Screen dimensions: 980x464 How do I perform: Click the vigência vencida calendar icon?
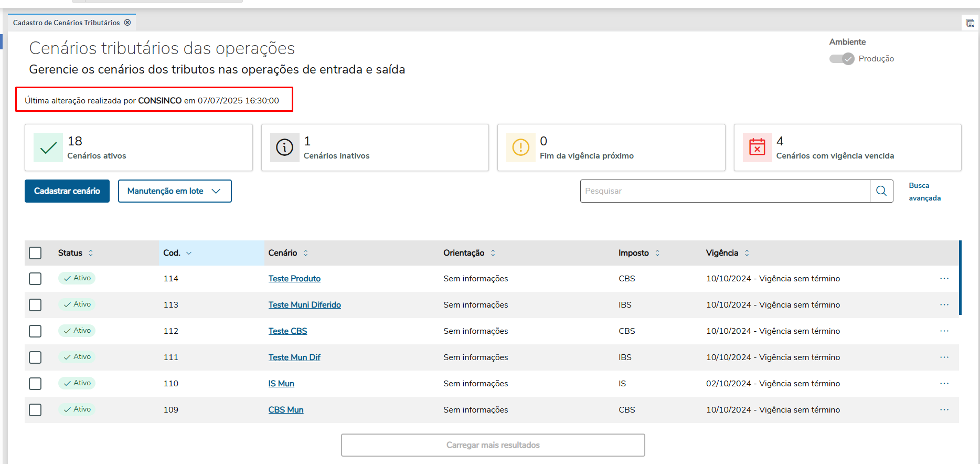[x=757, y=147]
